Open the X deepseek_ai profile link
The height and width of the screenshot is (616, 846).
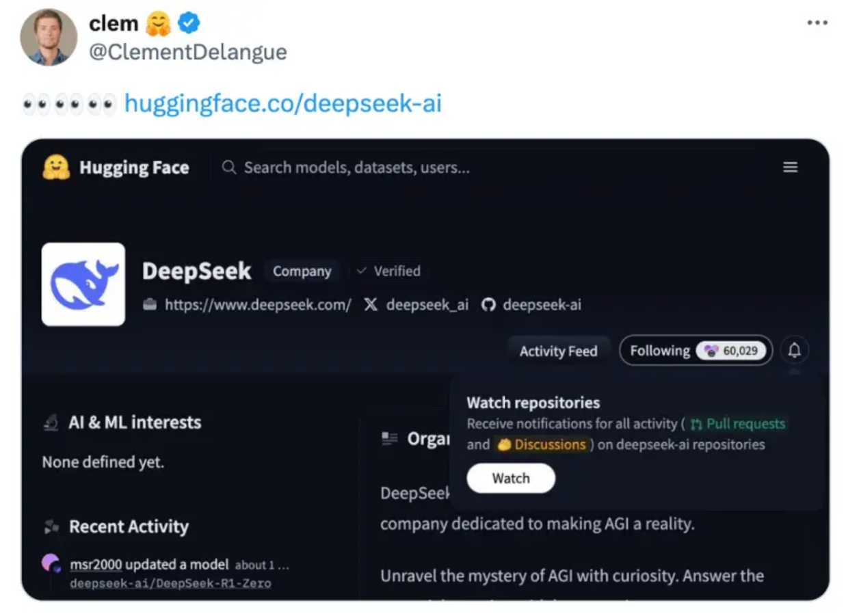click(x=416, y=305)
